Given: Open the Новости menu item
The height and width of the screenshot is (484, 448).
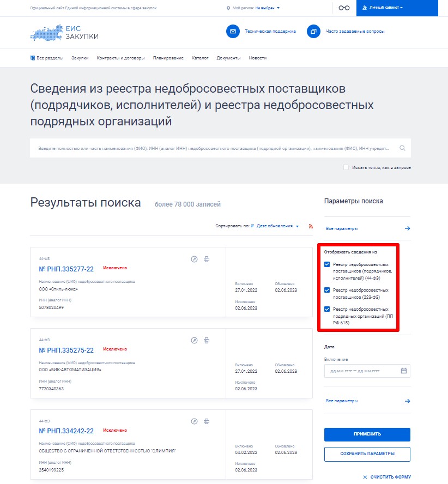Looking at the screenshot, I should click(x=257, y=58).
